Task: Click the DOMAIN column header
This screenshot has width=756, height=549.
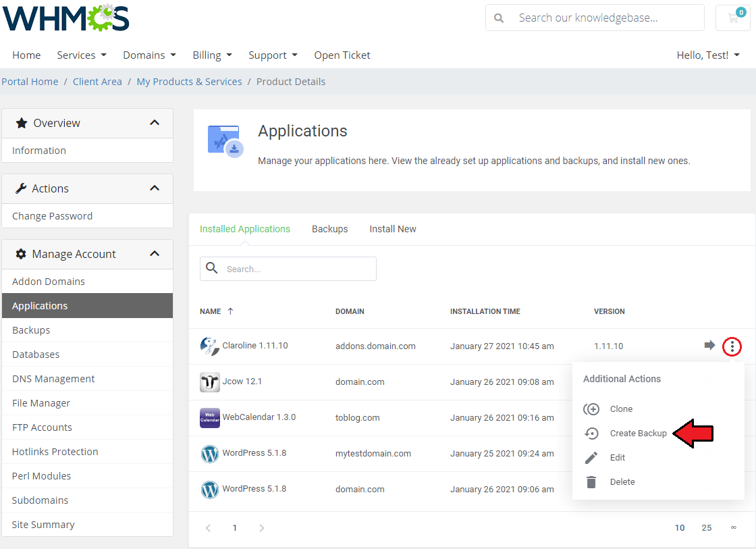Action: click(x=350, y=312)
